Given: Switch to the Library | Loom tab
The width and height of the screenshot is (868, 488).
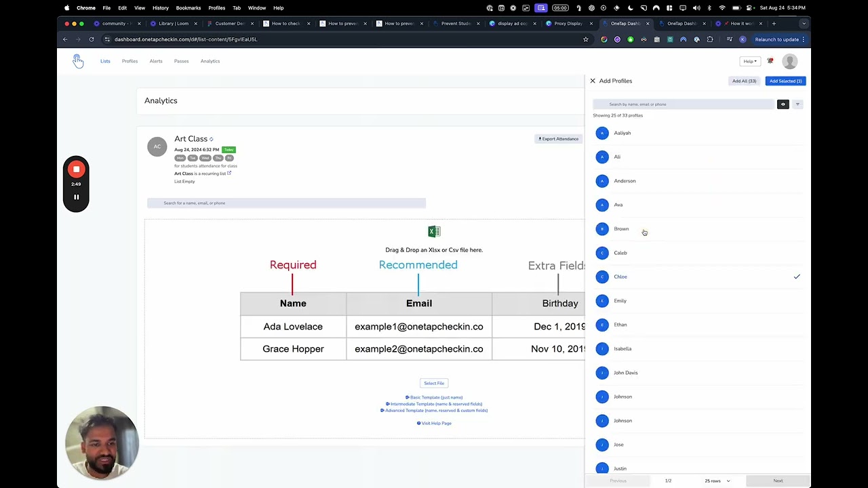Looking at the screenshot, I should pos(174,24).
